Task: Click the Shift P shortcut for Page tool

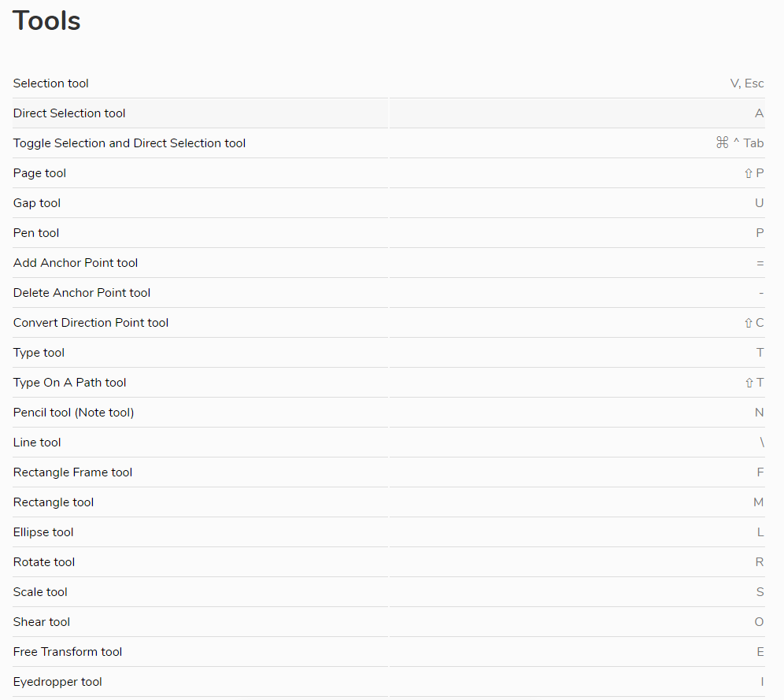Action: [x=753, y=173]
